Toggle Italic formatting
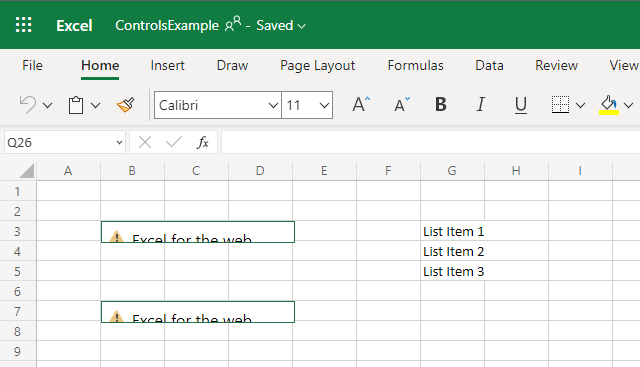640x367 pixels. [481, 105]
